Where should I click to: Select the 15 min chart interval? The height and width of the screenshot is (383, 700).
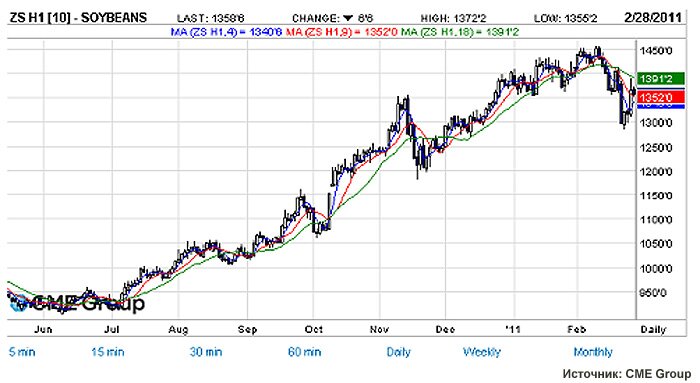click(x=108, y=352)
